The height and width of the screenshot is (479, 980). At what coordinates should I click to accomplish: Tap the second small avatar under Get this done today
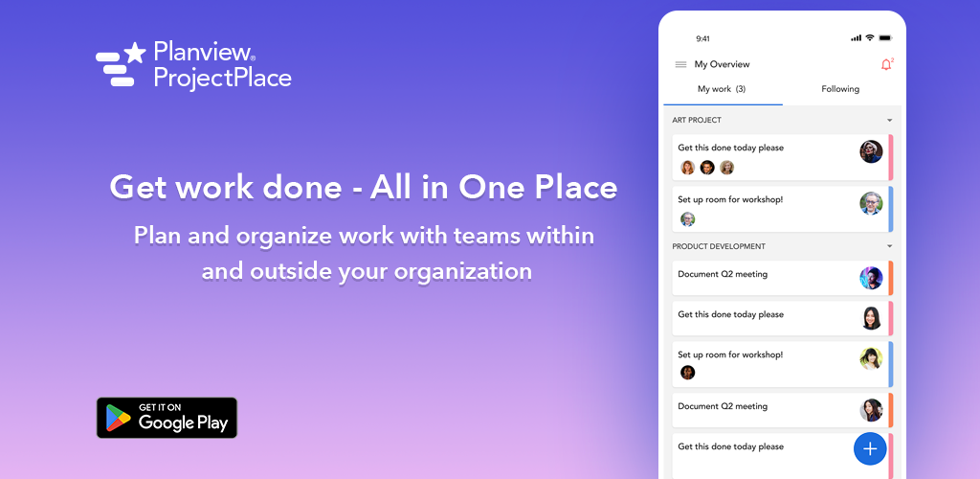coord(707,168)
